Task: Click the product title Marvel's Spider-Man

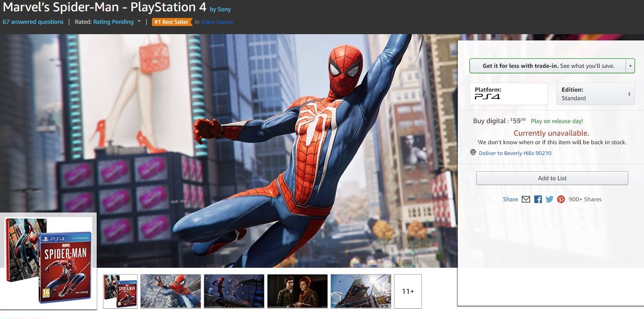Action: click(104, 8)
